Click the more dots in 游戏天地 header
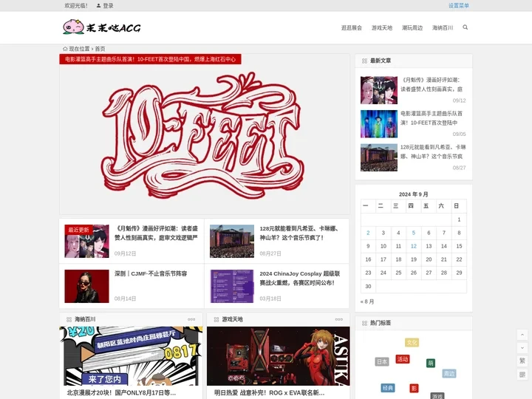Screen dimensions: 532x399 click(x=338, y=319)
